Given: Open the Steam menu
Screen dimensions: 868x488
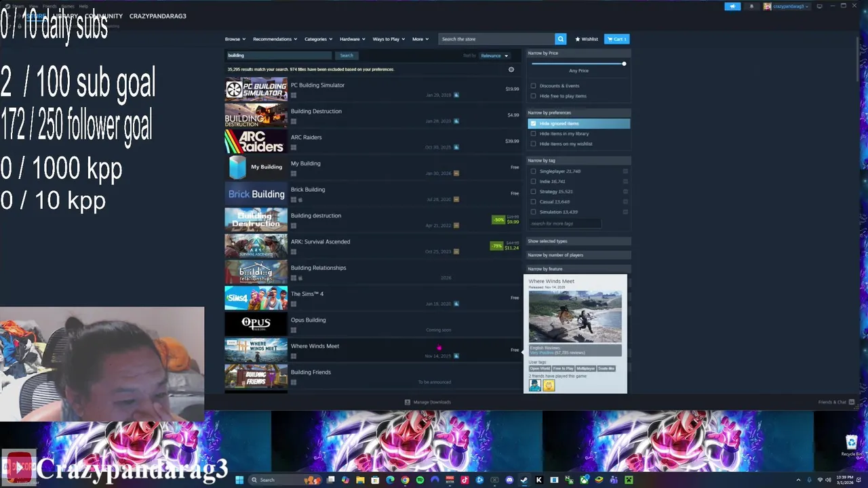Looking at the screenshot, I should coord(18,5).
